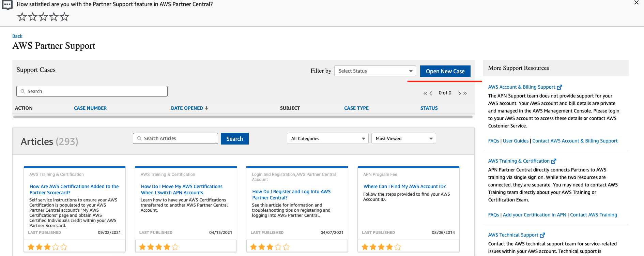Open AWS Technical Support link
The image size is (644, 256).
(513, 235)
